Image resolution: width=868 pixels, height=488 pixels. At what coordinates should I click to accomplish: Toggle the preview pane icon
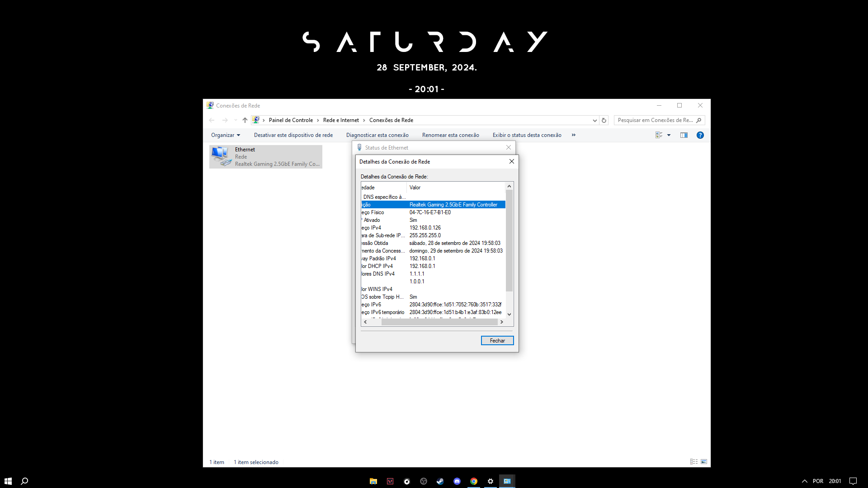(x=684, y=135)
